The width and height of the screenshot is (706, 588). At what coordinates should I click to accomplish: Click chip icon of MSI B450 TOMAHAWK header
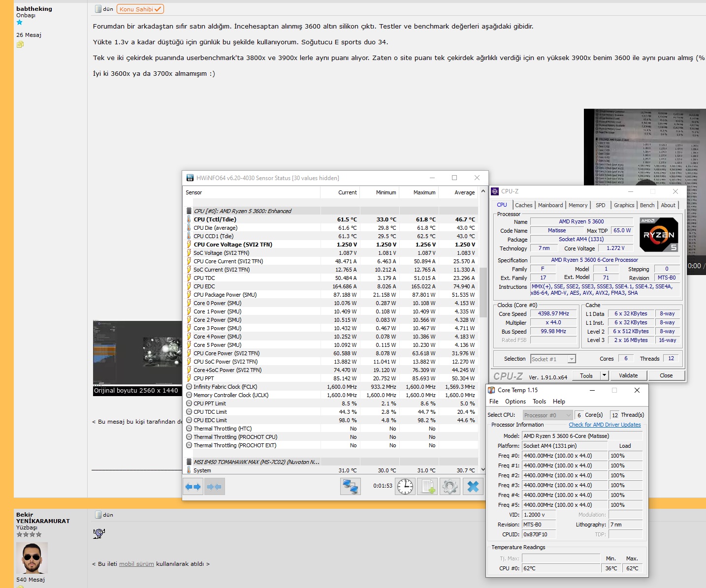coord(189,462)
